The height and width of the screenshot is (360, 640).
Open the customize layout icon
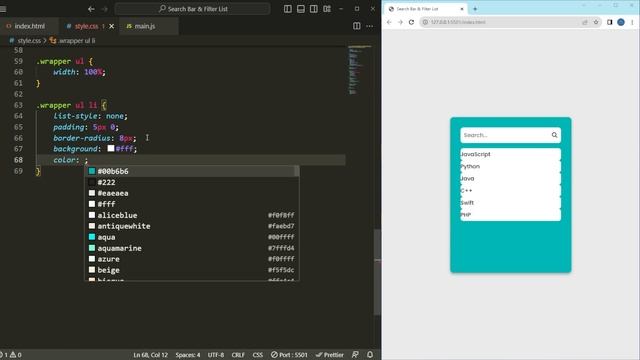pyautogui.click(x=327, y=9)
